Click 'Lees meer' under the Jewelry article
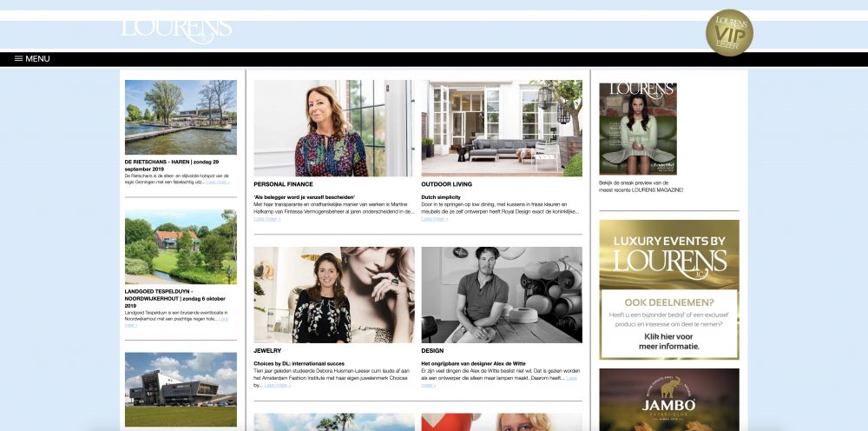The width and height of the screenshot is (868, 431). pyautogui.click(x=278, y=385)
